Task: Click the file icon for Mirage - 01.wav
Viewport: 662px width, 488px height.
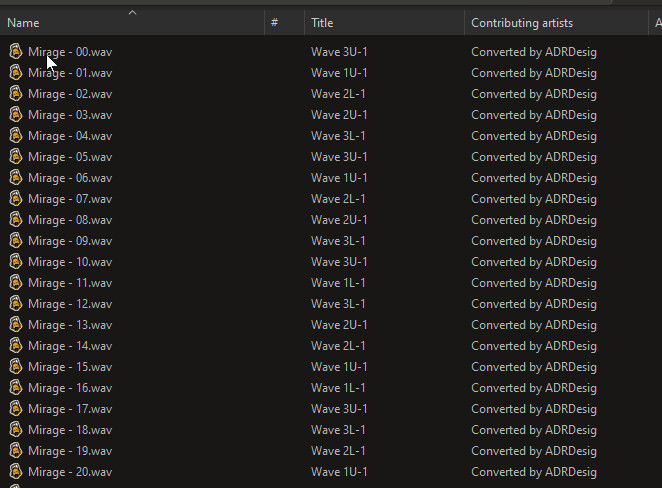Action: [x=16, y=73]
